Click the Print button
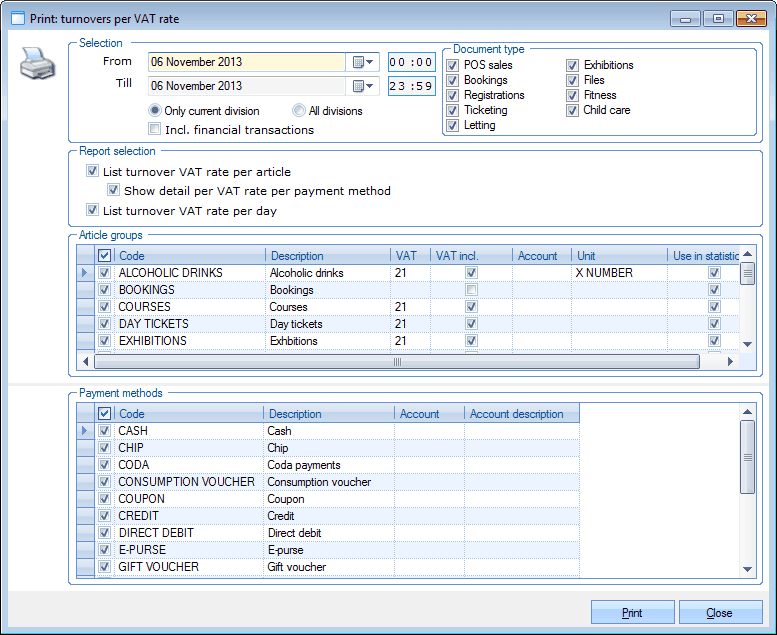This screenshot has width=777, height=635. [632, 613]
